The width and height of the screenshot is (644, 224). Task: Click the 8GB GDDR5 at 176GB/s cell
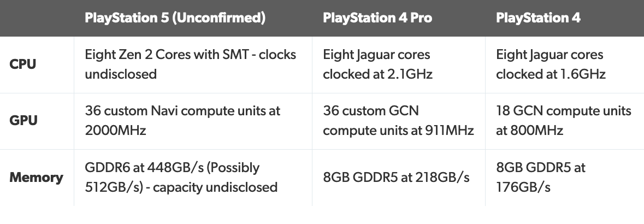(565, 178)
